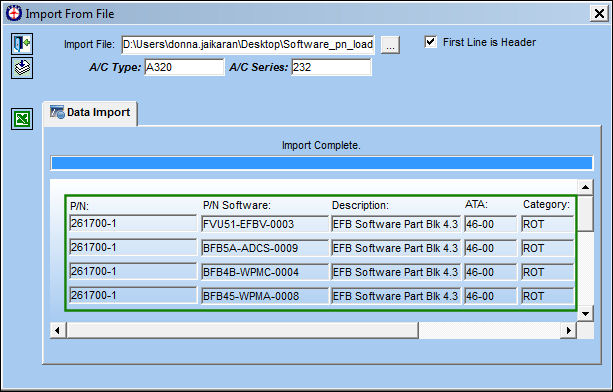Click ATA 46-00 in BFB4B-WPMC-0004 row
Viewport: 613px width, 392px height.
[x=490, y=272]
